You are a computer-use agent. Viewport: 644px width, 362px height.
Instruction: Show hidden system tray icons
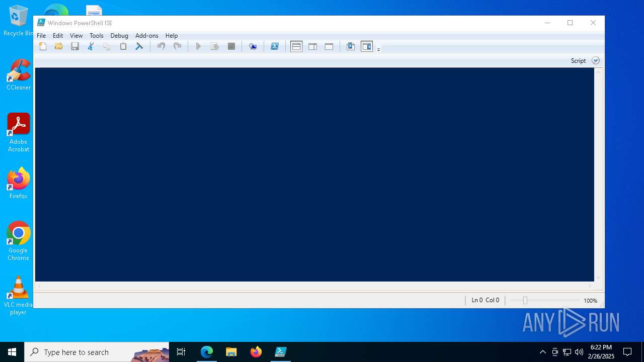(x=542, y=352)
